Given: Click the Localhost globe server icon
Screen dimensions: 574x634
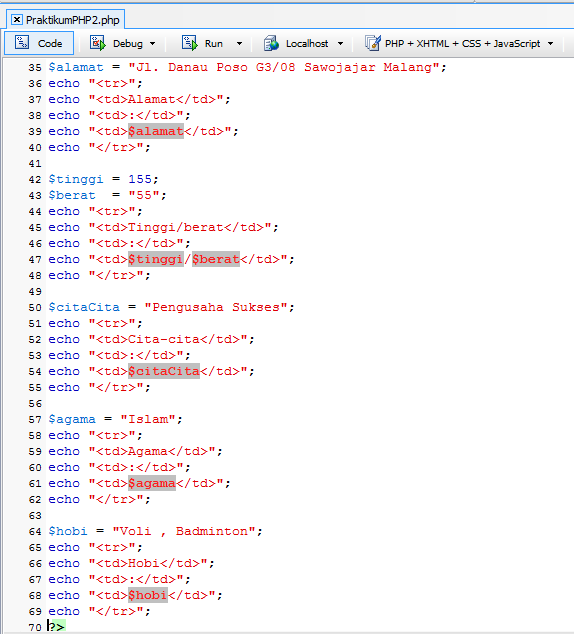Looking at the screenshot, I should [271, 43].
